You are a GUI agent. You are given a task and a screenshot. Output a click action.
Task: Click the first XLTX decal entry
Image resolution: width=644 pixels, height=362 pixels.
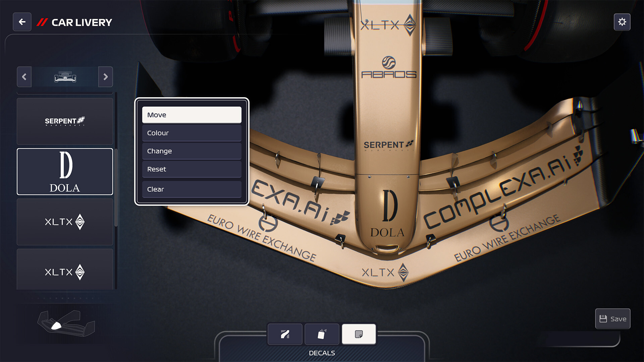(x=64, y=222)
